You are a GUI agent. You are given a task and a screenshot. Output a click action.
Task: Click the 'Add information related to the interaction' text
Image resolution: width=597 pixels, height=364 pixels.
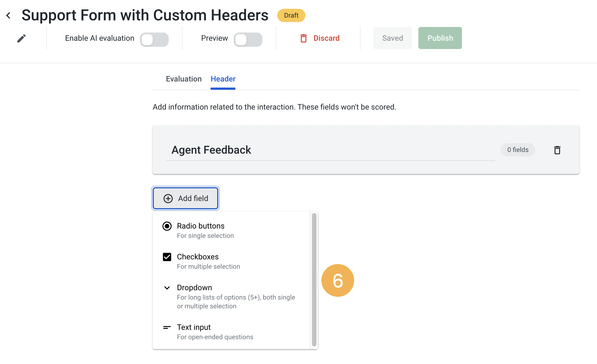point(274,107)
